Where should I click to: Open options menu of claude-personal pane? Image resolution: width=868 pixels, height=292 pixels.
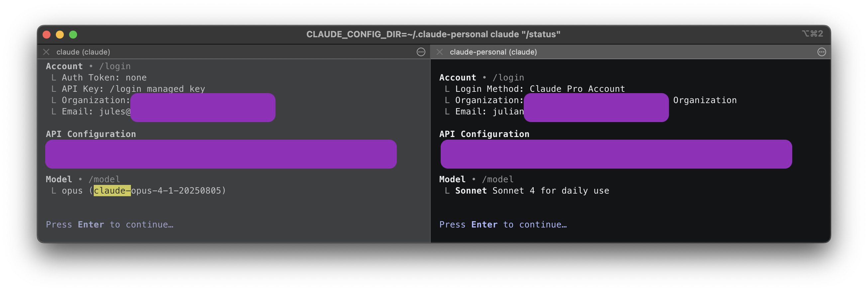(821, 52)
